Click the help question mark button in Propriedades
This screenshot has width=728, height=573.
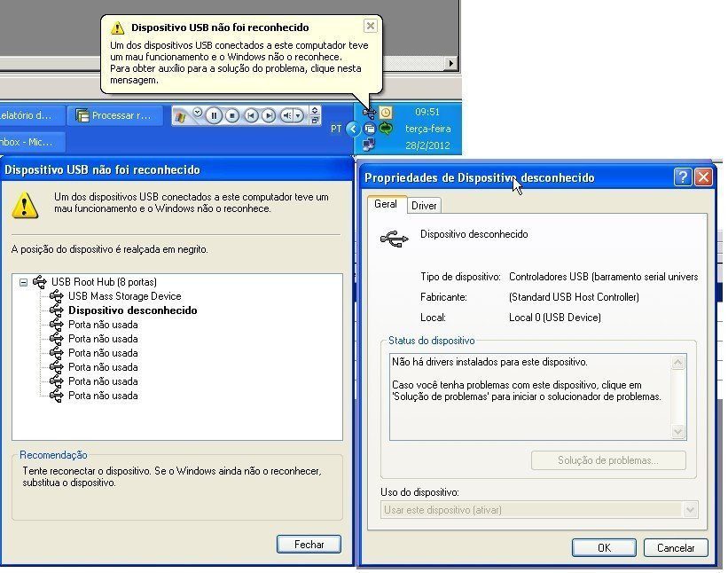(x=682, y=177)
